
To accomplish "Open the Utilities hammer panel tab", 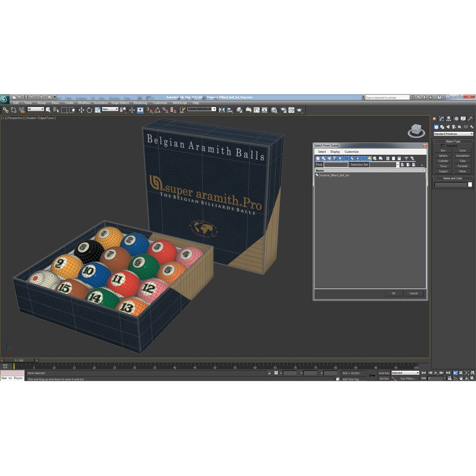I will (x=470, y=119).
